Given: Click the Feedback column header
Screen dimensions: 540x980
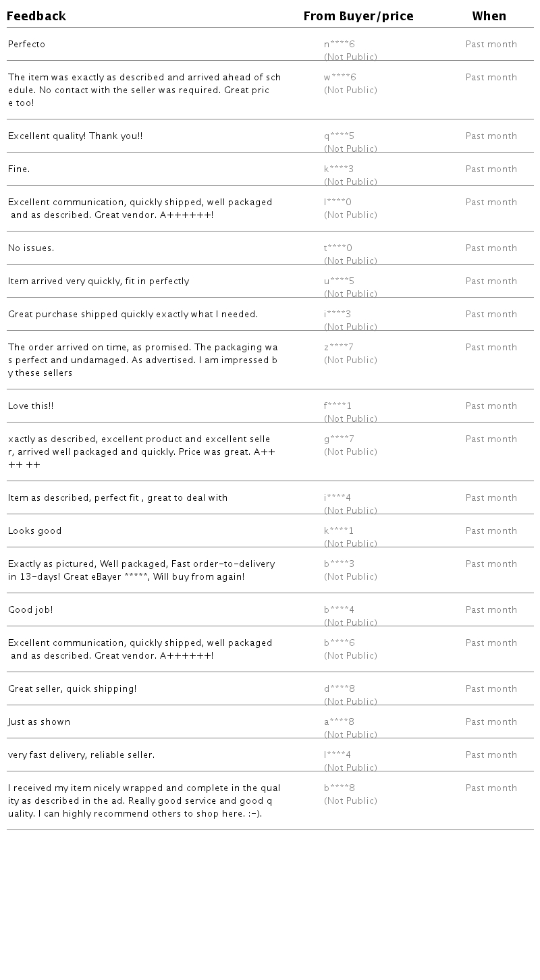Looking at the screenshot, I should 36,16.
